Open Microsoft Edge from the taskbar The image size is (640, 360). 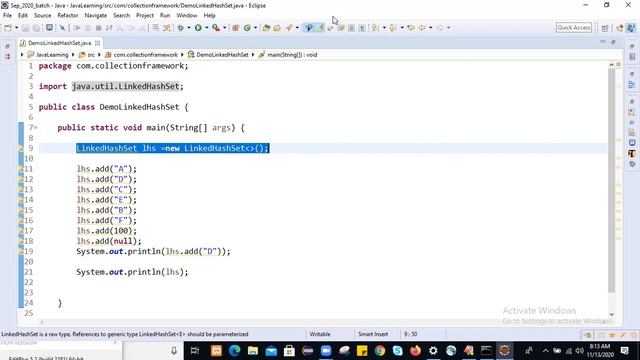click(x=234, y=351)
